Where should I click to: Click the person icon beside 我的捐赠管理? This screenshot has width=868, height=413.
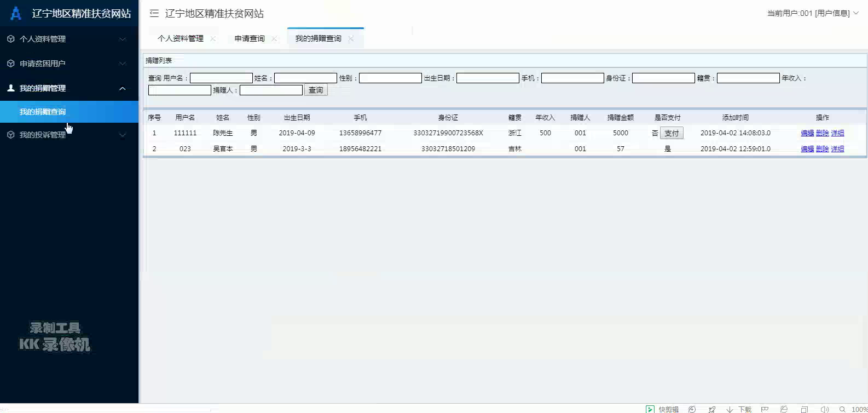pyautogui.click(x=10, y=88)
